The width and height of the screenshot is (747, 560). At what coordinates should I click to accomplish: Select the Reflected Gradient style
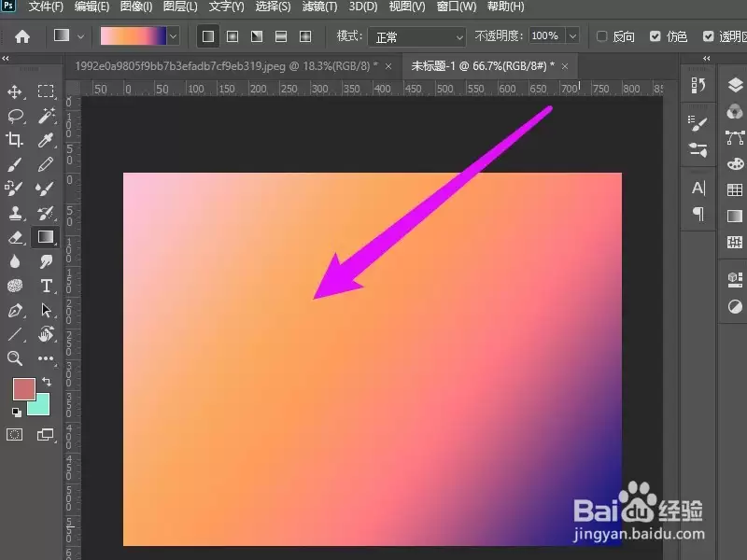click(281, 36)
